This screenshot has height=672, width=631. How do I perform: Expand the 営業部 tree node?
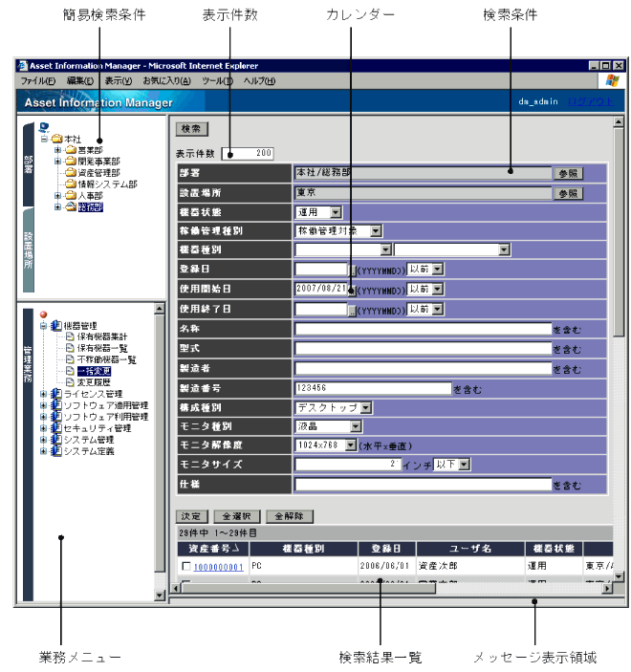(x=57, y=150)
